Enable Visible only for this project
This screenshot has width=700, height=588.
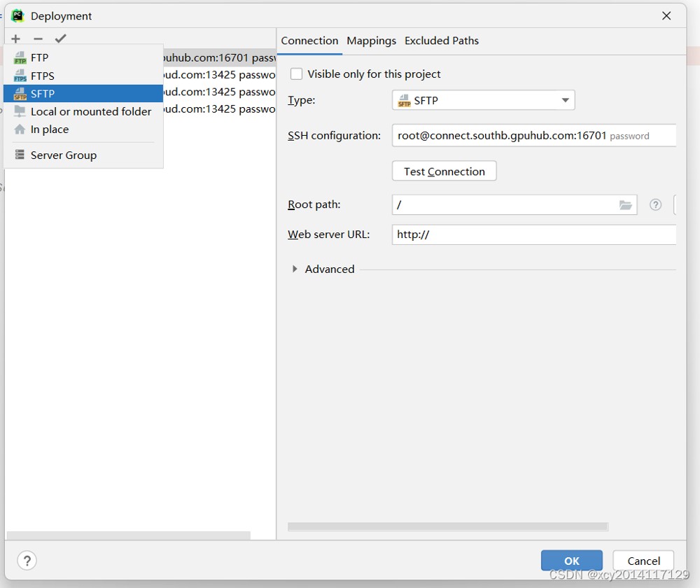pos(296,73)
